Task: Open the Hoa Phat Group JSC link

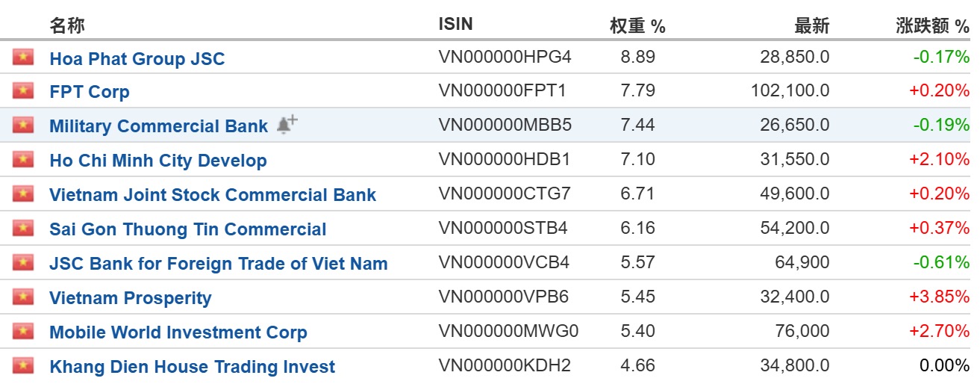Action: (x=137, y=58)
